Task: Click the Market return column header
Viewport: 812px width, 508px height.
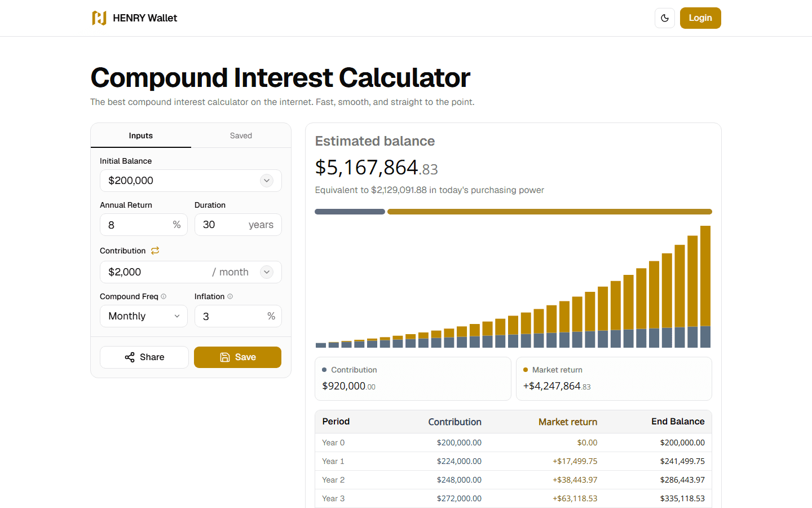Action: 568,422
